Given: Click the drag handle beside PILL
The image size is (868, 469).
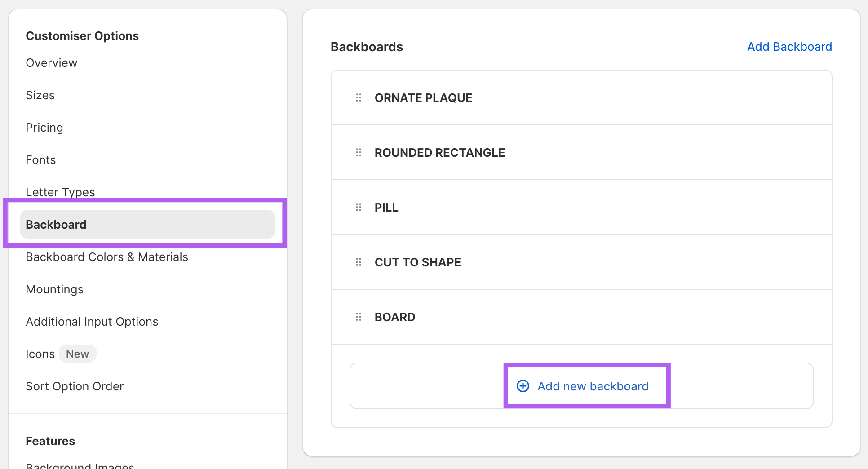Looking at the screenshot, I should (x=359, y=207).
